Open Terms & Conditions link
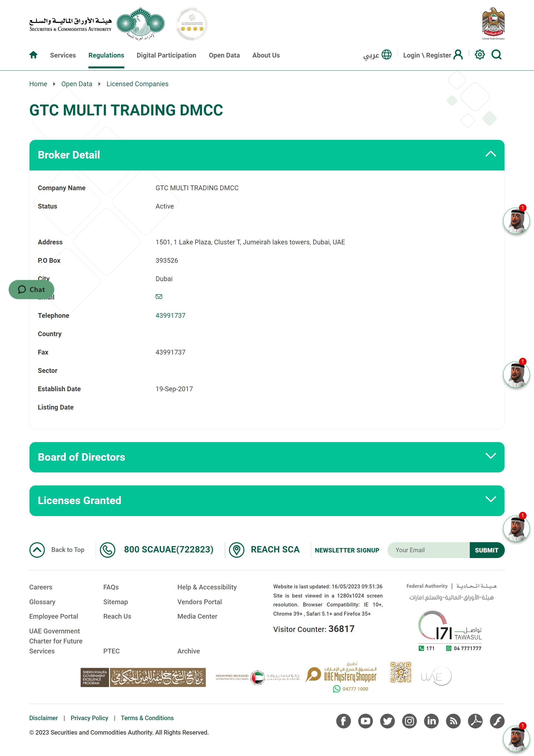This screenshot has height=756, width=534. coord(147,718)
